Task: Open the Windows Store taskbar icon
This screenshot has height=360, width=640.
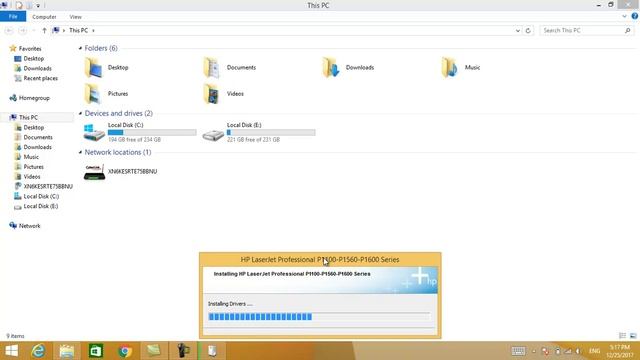Action: [96, 351]
